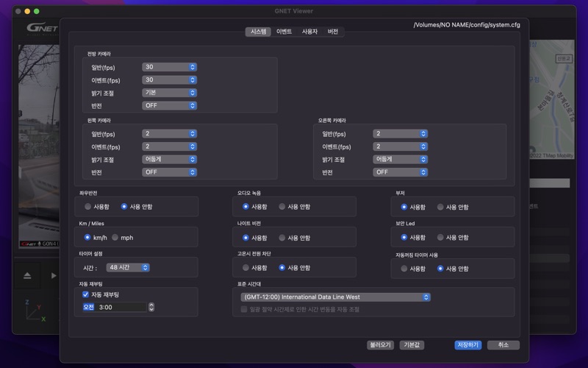Enable 사용함 under 좌우반전
Screen dimensions: 588x368
(89, 207)
